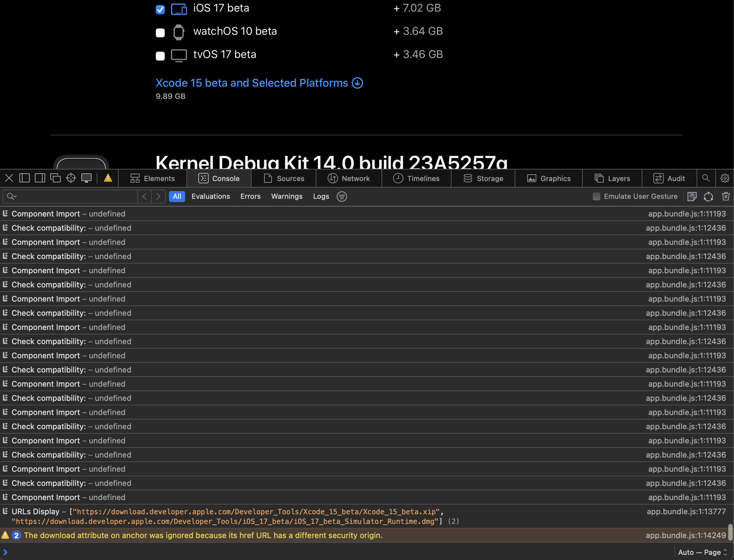Click the download arrow circle icon
The image size is (734, 560).
[358, 83]
